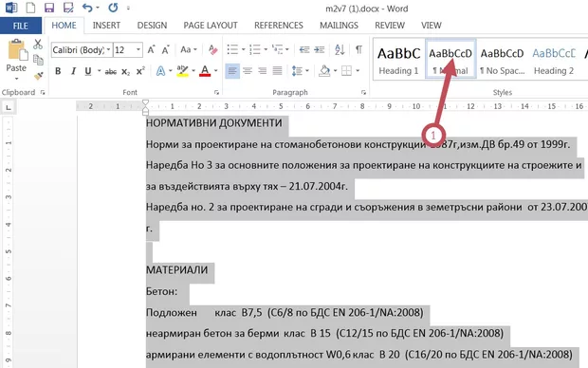This screenshot has width=588, height=368.
Task: Open Paste options dropdown arrow
Action: click(16, 79)
